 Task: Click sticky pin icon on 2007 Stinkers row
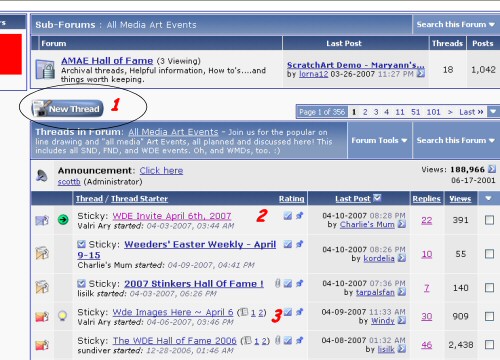299,283
